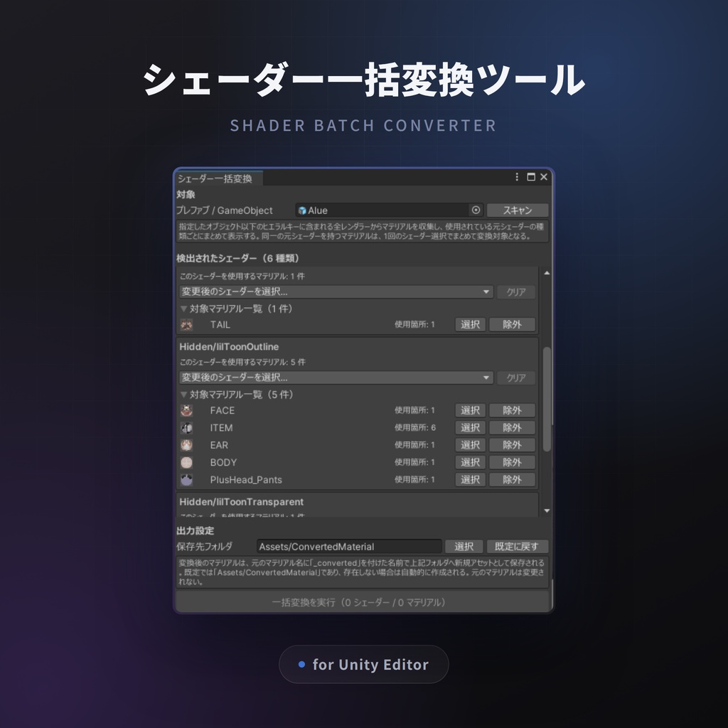
Task: Click the scroll down arrow of shader list
Action: tap(547, 510)
